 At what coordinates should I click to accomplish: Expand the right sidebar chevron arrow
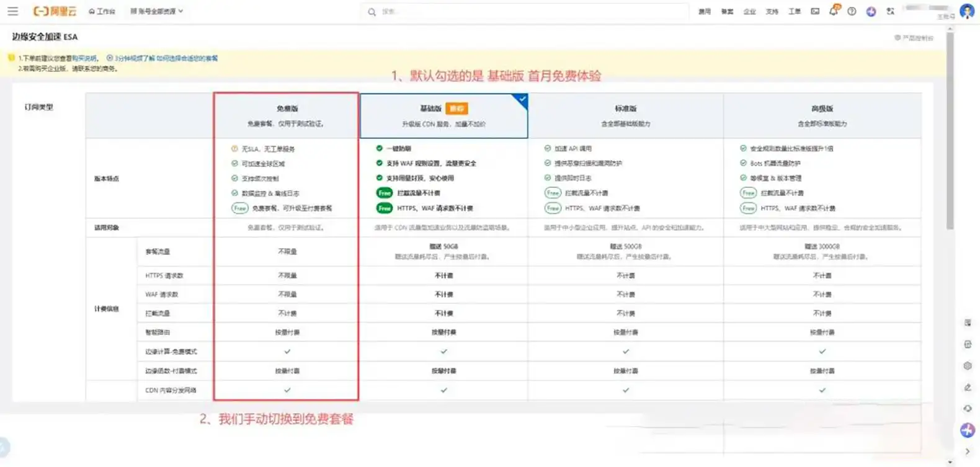pyautogui.click(x=967, y=451)
